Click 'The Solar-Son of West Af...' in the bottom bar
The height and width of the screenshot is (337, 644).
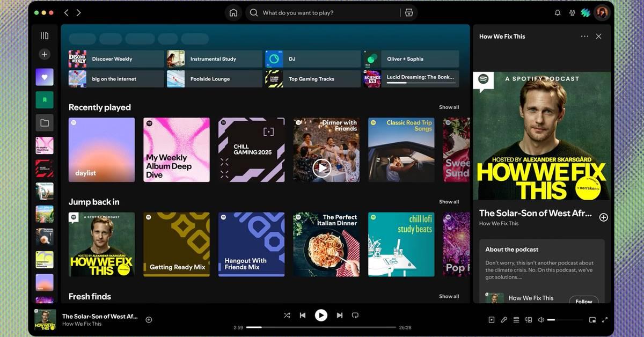[x=100, y=316]
